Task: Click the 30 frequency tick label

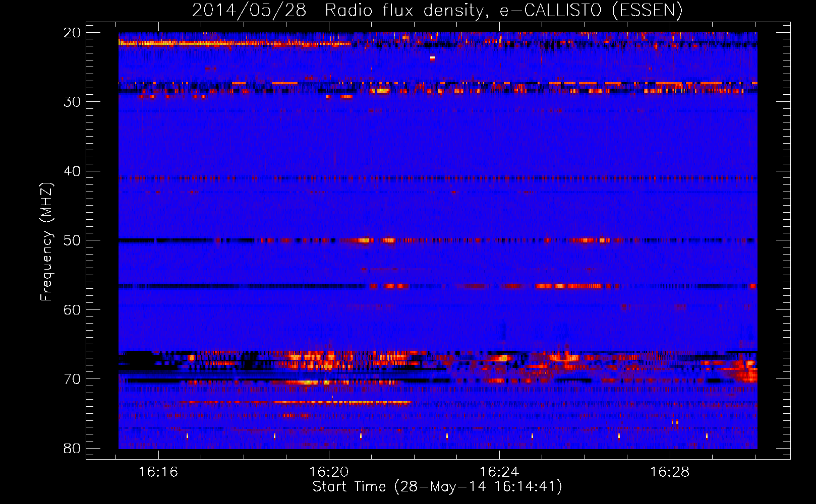Action: (x=72, y=102)
